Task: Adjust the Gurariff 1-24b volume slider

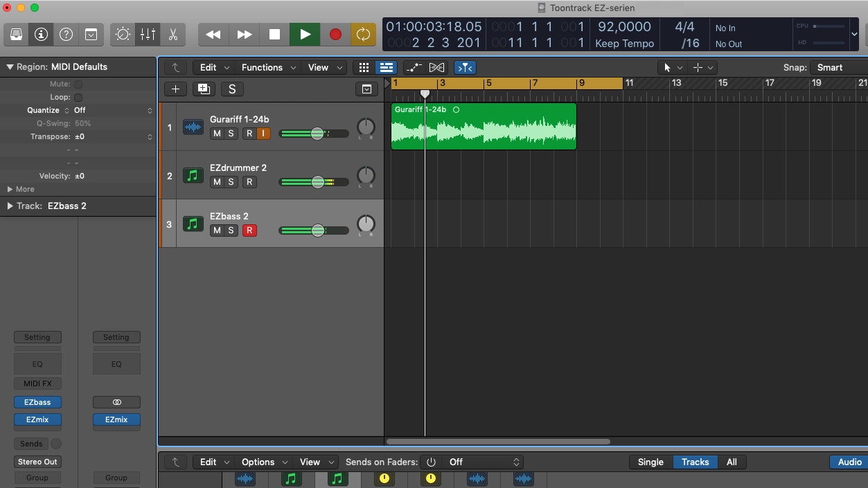Action: [317, 134]
